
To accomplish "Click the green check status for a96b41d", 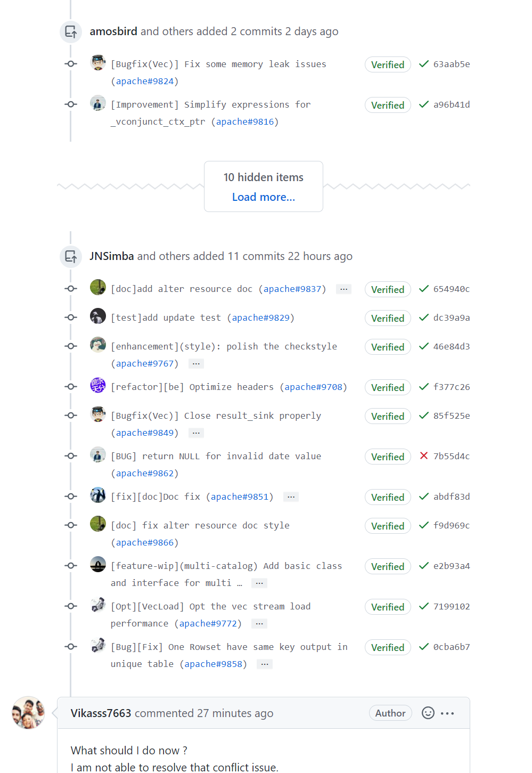I will [424, 104].
